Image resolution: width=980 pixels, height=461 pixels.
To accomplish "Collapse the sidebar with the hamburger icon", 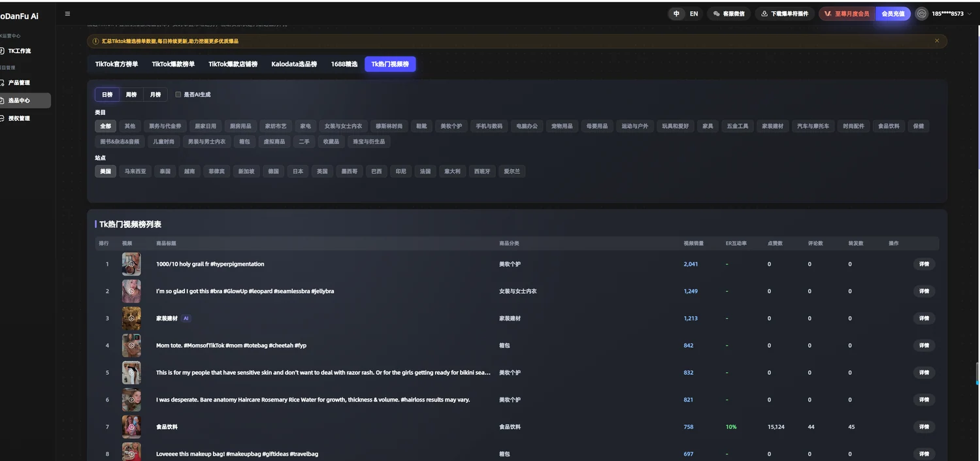I will coord(67,14).
